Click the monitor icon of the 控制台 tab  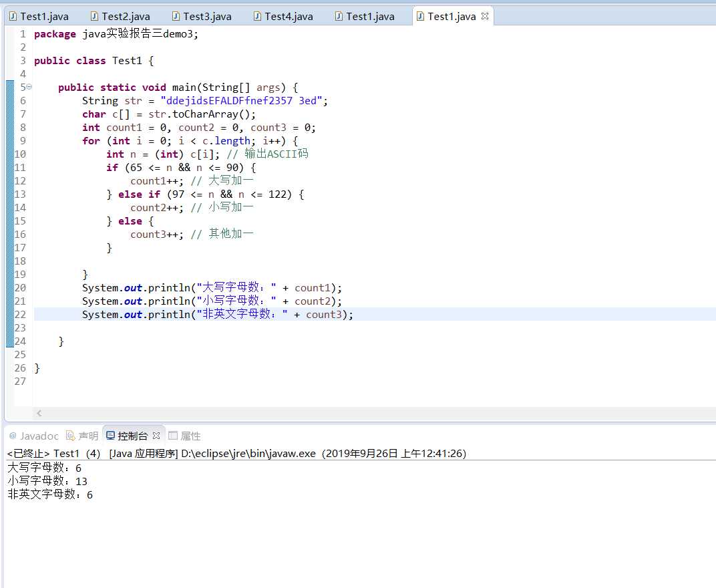point(110,436)
